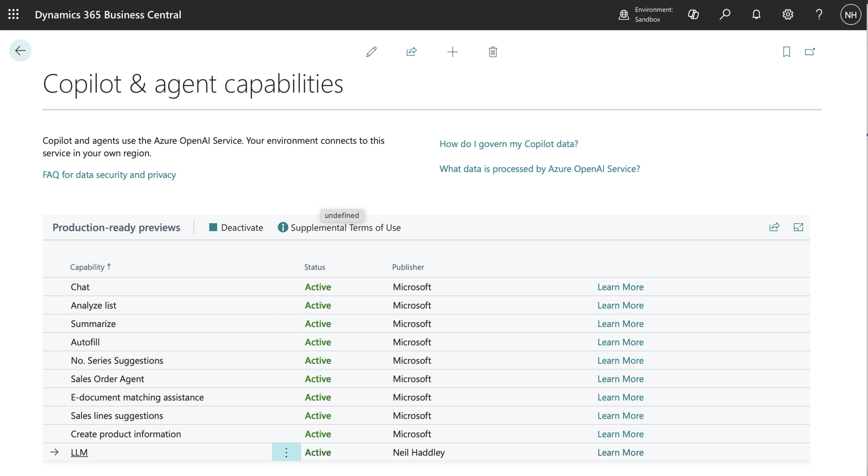
Task: Open the help question mark menu
Action: point(819,15)
